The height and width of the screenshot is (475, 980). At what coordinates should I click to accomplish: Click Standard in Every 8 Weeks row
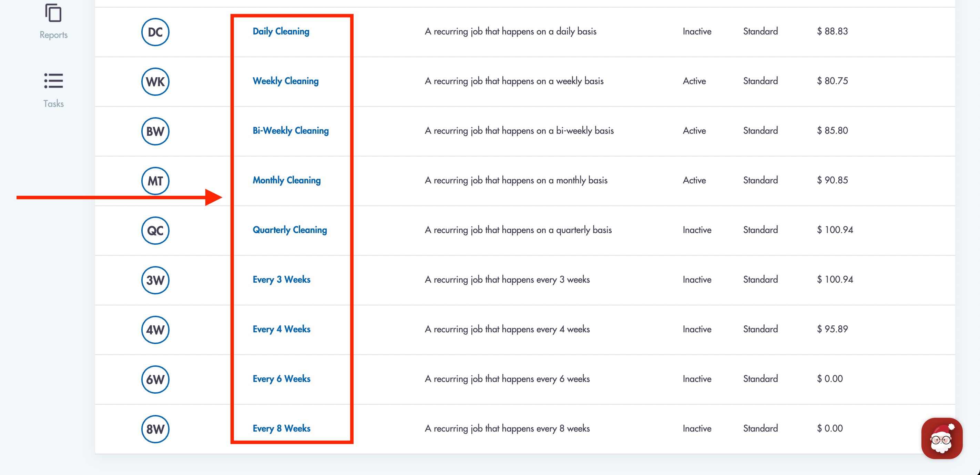(x=760, y=428)
